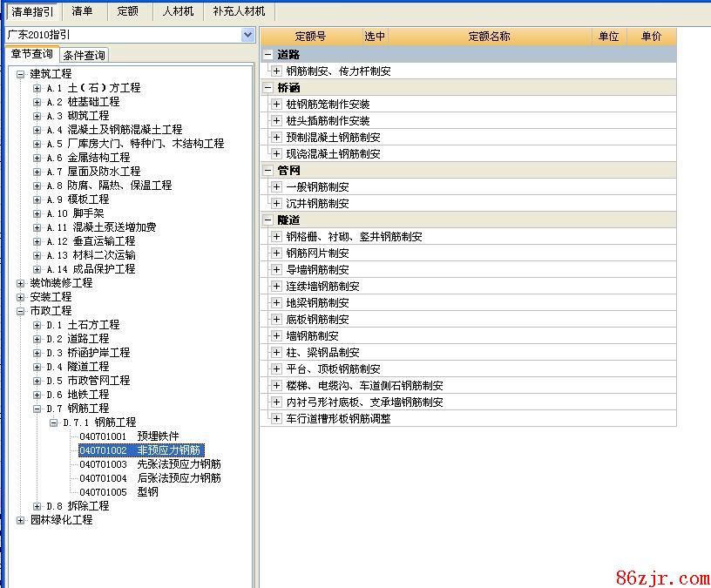Click the 定额名称 column header
Image resolution: width=711 pixels, height=588 pixels.
(x=489, y=37)
